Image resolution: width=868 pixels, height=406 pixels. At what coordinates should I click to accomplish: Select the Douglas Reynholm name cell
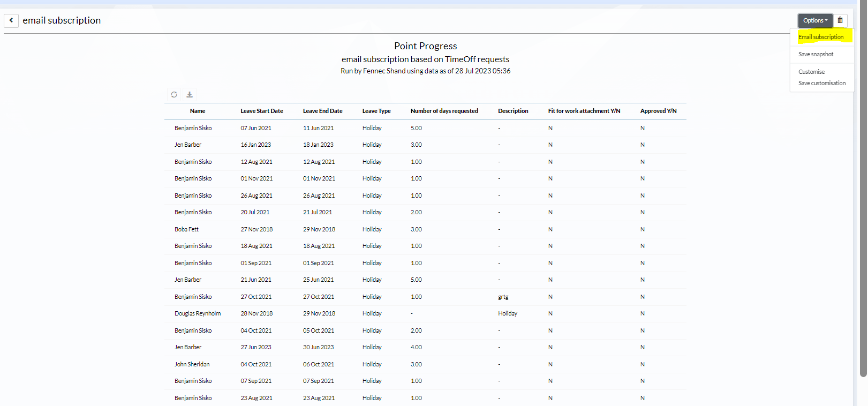click(198, 313)
